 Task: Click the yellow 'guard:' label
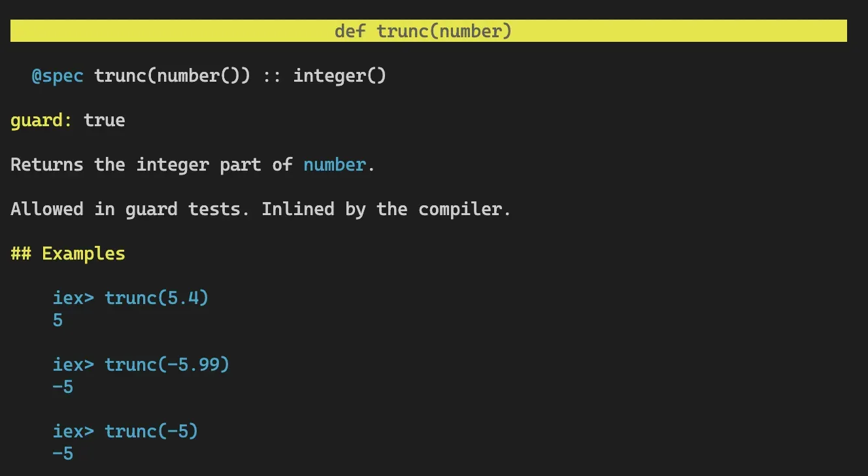pyautogui.click(x=41, y=120)
